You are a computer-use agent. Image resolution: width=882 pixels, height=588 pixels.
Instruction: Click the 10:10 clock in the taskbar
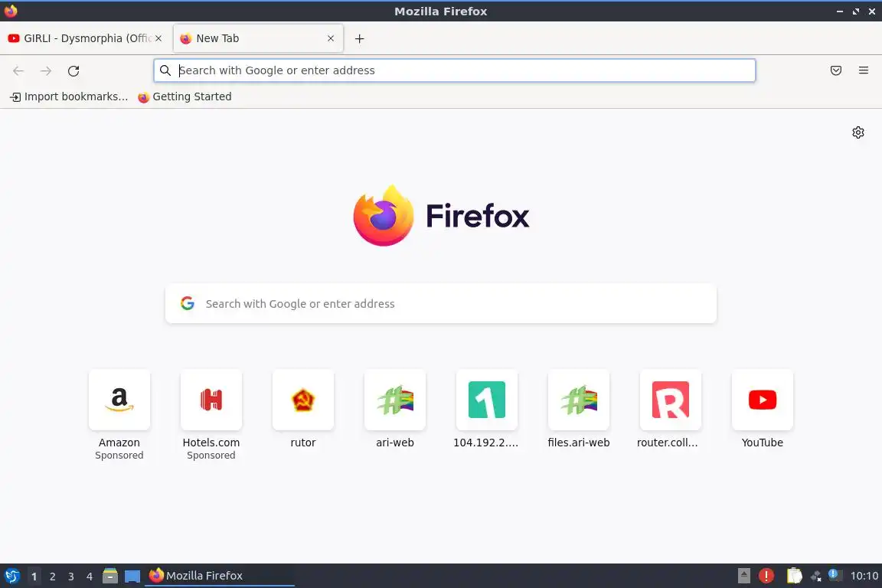coord(864,576)
